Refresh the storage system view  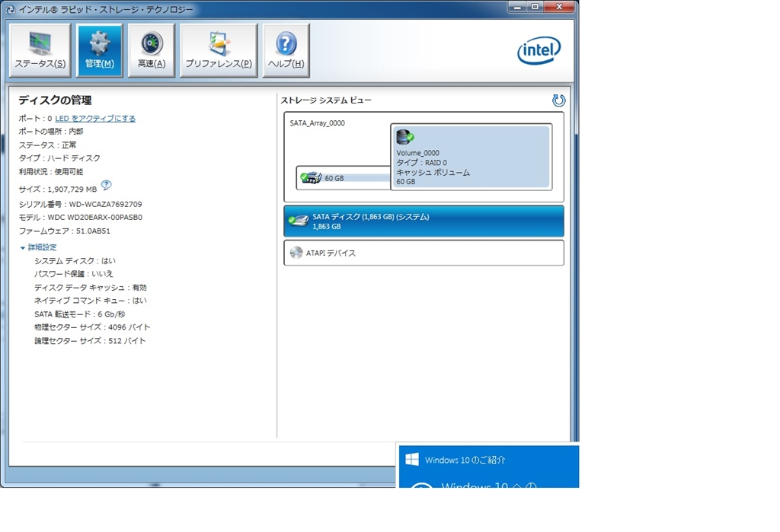pos(558,100)
